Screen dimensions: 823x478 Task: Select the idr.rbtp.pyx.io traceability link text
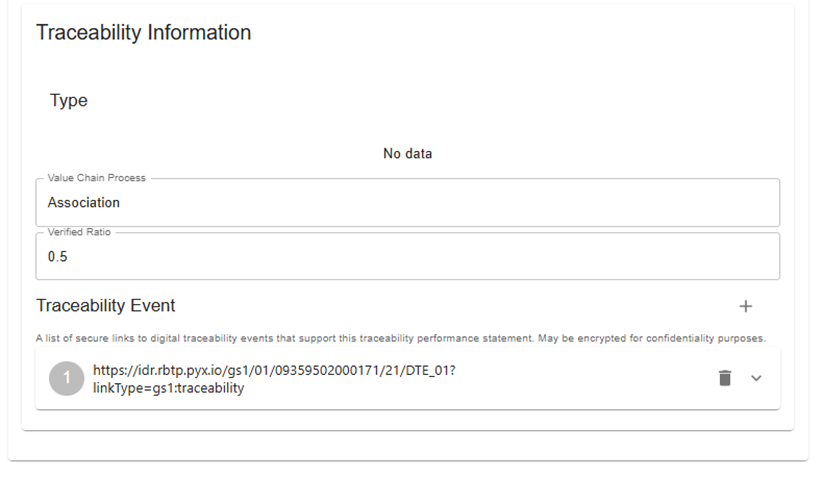(273, 370)
